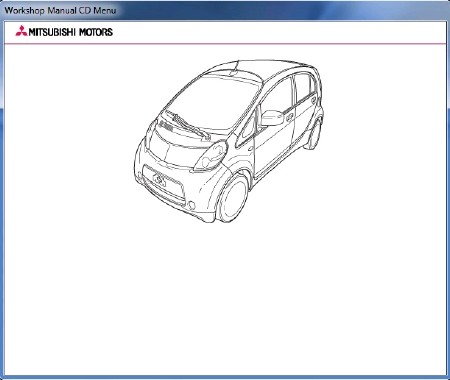450x380 pixels.
Task: Click the car's rear wheel
Action: click(314, 134)
